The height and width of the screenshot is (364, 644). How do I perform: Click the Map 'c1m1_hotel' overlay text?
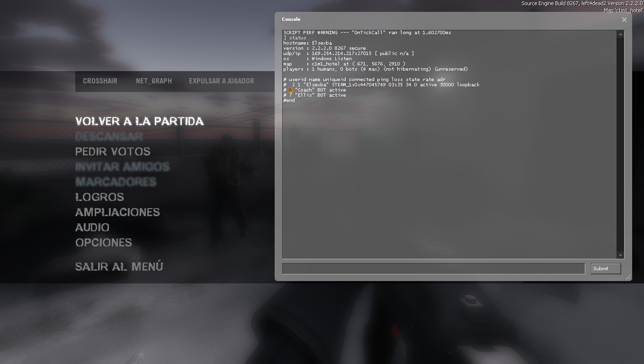point(623,10)
